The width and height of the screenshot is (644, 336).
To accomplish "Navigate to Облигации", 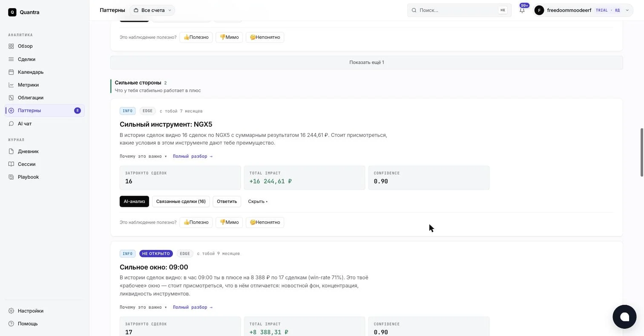I will click(x=45, y=98).
